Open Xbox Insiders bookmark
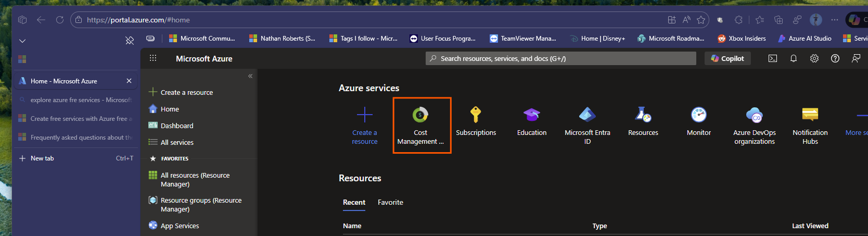The width and height of the screenshot is (868, 236). (x=742, y=38)
